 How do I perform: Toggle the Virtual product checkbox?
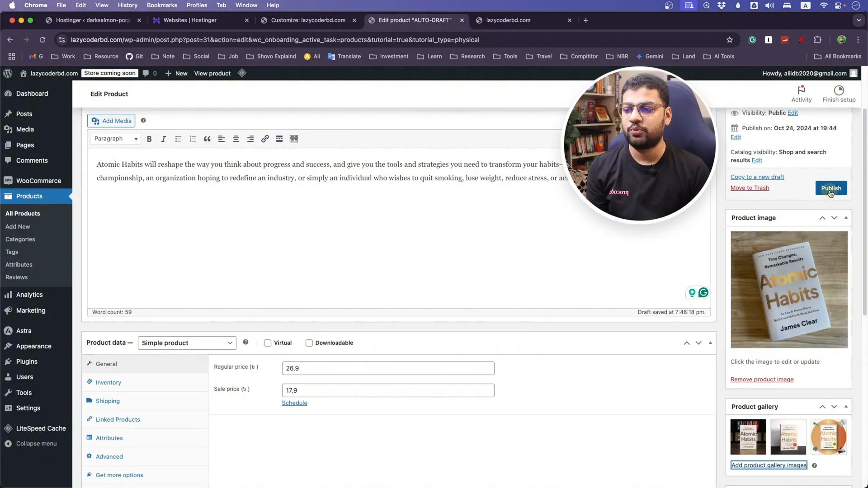click(x=268, y=343)
